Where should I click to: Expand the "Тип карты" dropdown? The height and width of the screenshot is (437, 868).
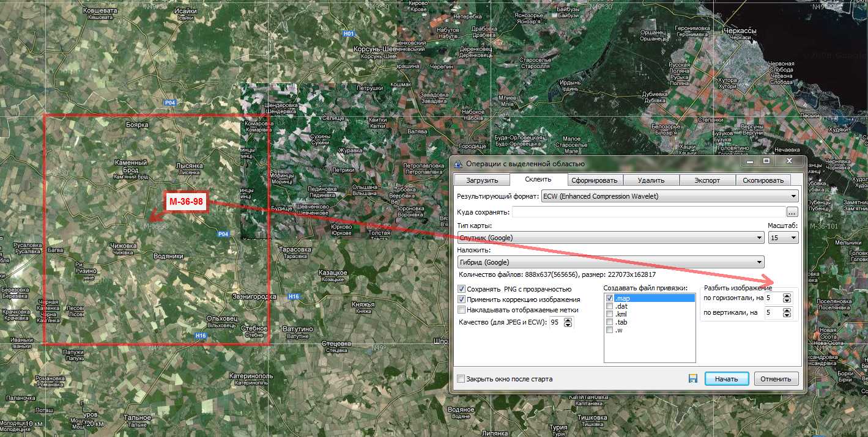pos(610,238)
